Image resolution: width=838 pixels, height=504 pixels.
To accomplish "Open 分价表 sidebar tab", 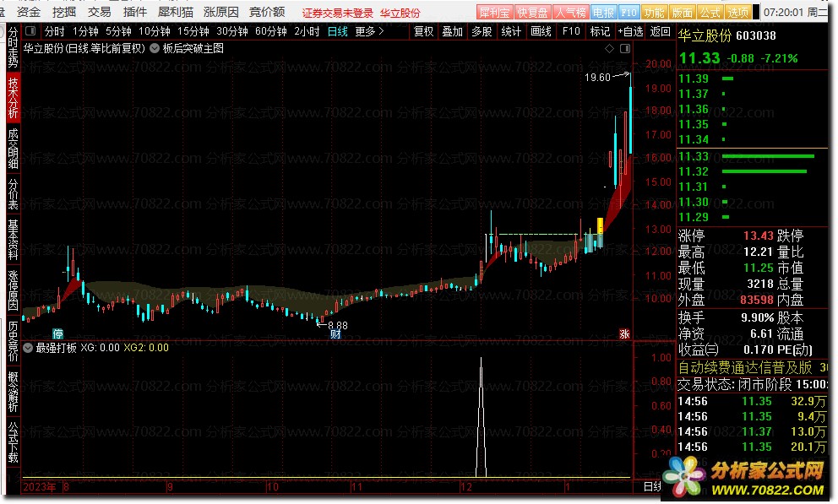I will [13, 194].
